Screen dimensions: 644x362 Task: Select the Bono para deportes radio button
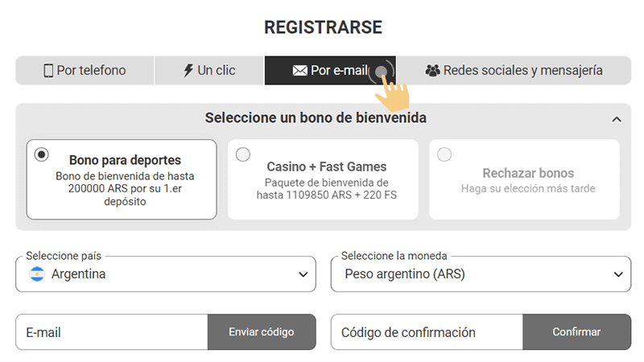click(x=42, y=154)
